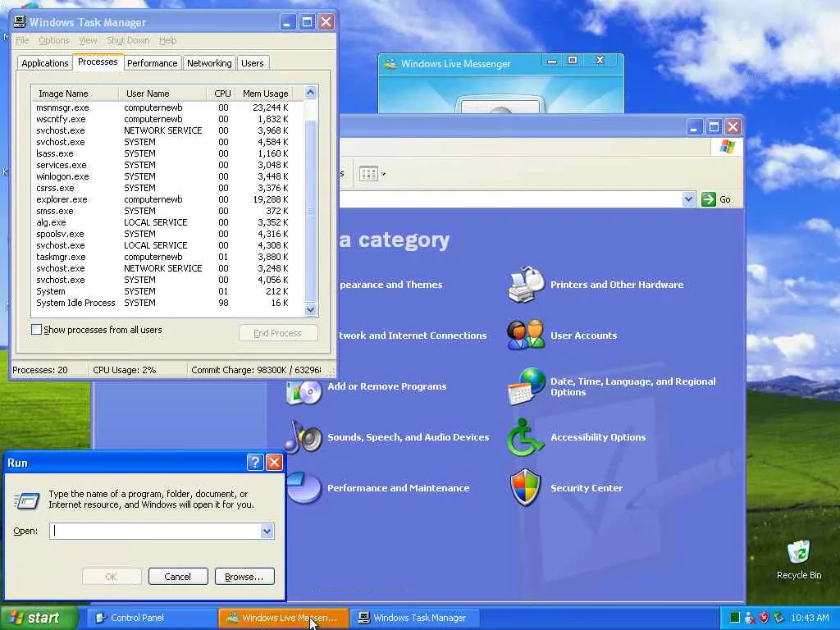Viewport: 840px width, 630px height.
Task: Click the 10:43 AM taskbar clock
Action: click(x=810, y=618)
